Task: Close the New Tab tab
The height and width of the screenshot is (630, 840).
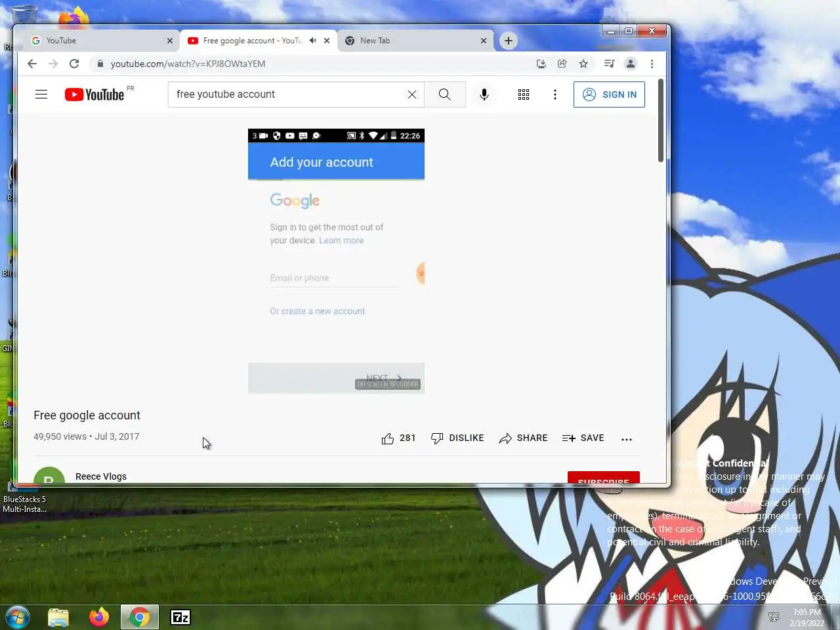Action: 484,41
